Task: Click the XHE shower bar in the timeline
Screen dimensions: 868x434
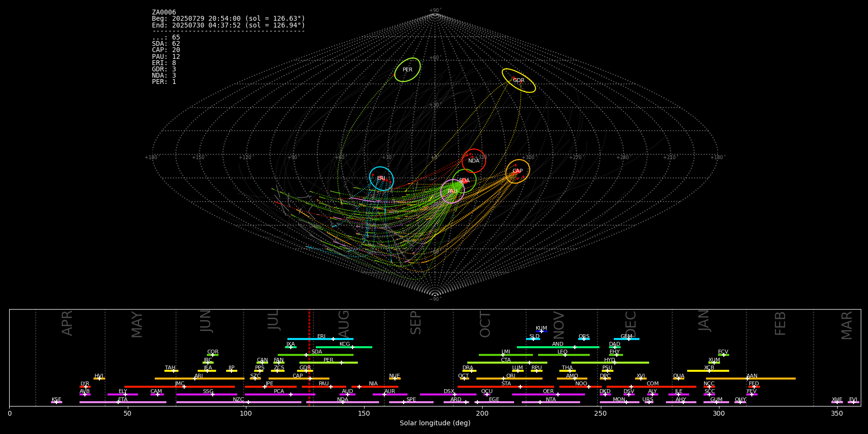Action: 837,402
